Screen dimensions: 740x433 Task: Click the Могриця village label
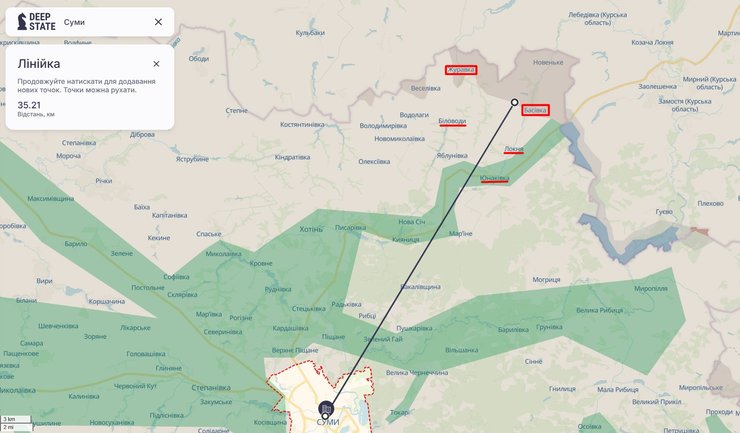pyautogui.click(x=546, y=280)
